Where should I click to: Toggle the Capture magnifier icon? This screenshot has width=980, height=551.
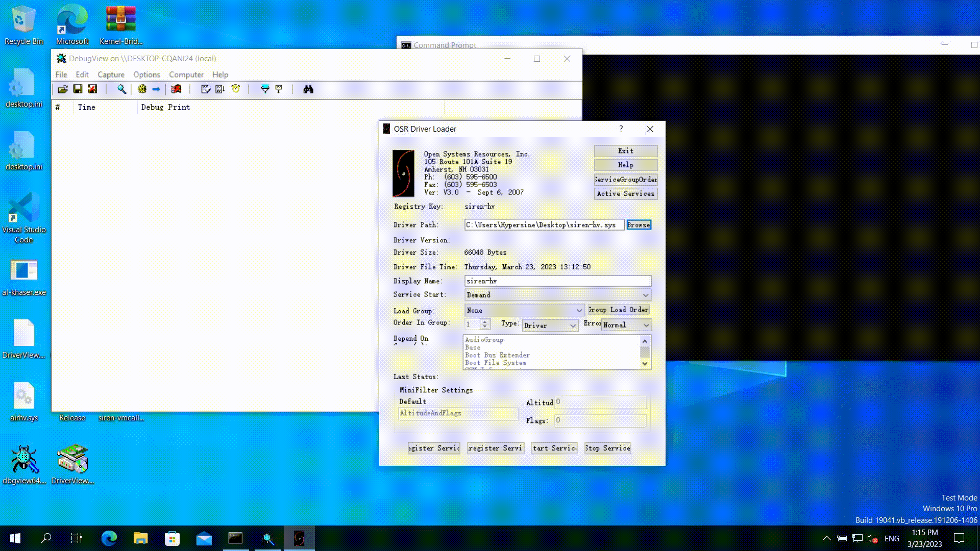[x=121, y=89]
